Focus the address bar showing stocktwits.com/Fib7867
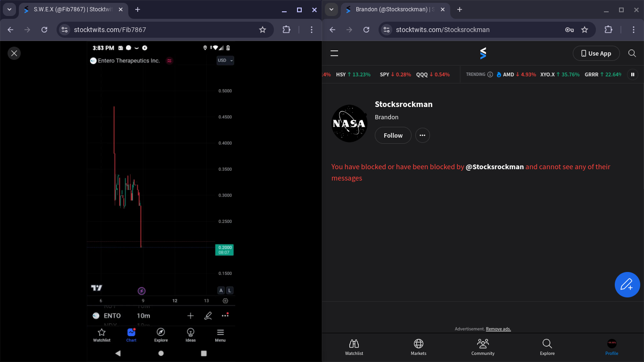Image resolution: width=644 pixels, height=362 pixels. tap(165, 30)
